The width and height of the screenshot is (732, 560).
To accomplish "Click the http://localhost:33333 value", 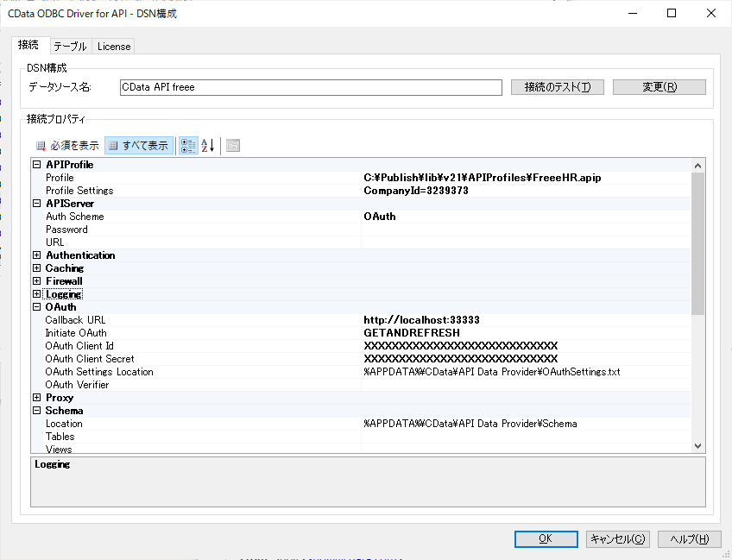I will [421, 320].
